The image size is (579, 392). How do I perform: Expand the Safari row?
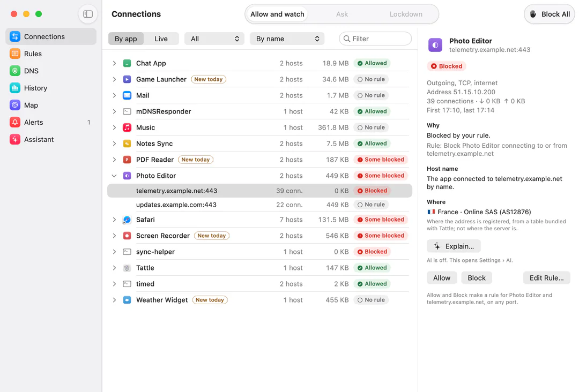114,220
